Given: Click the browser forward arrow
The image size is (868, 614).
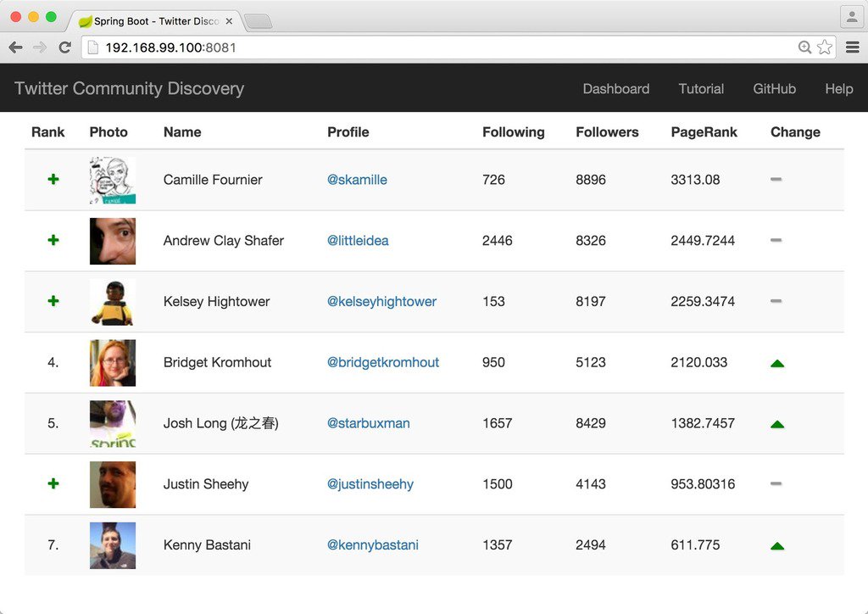Looking at the screenshot, I should pyautogui.click(x=40, y=47).
